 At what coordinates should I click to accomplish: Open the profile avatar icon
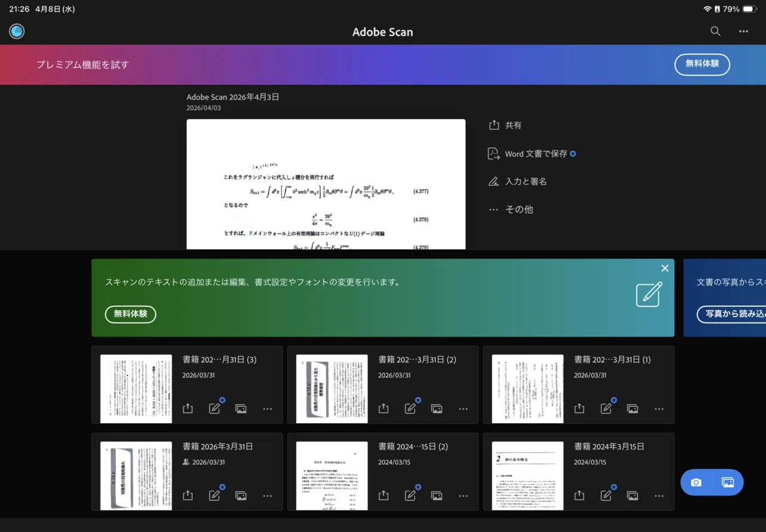(x=17, y=32)
